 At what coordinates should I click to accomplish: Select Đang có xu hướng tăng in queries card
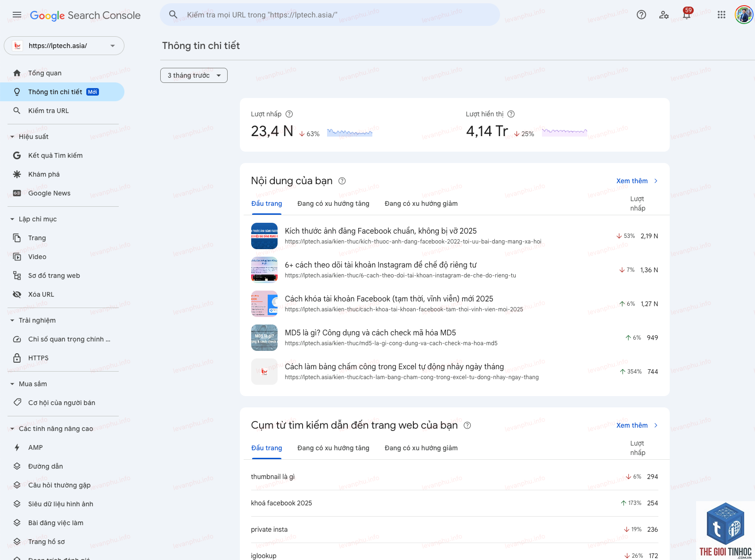pyautogui.click(x=333, y=448)
